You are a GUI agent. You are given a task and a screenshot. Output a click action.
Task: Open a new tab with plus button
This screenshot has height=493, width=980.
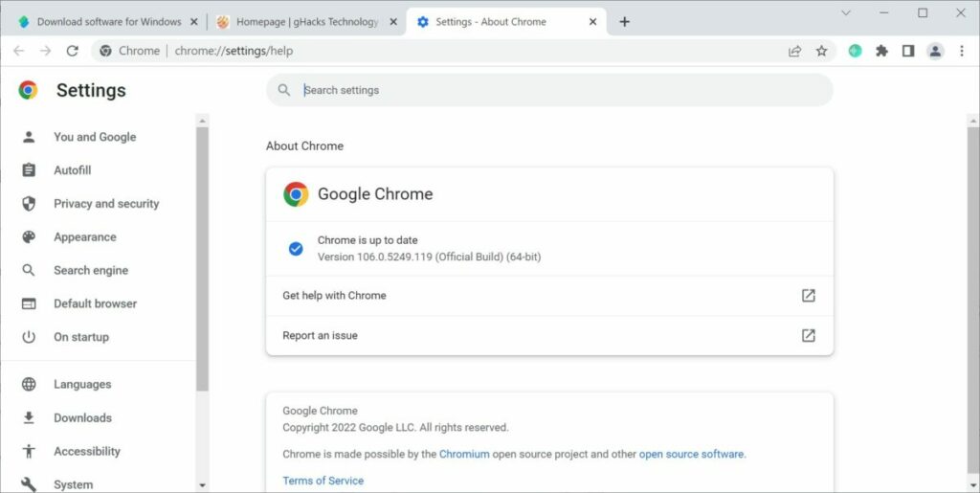624,22
